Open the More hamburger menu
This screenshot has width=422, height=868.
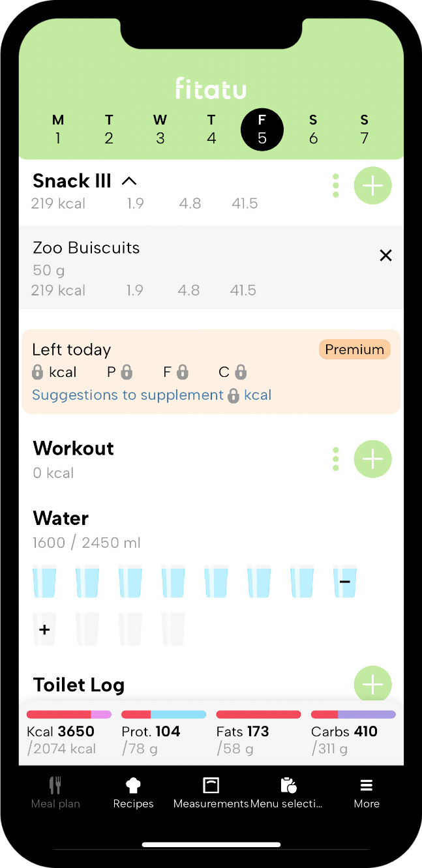367,792
